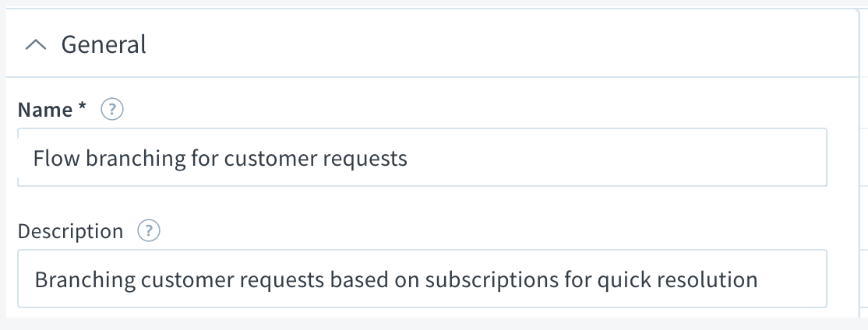
Task: Focus the Description input field
Action: [x=421, y=279]
